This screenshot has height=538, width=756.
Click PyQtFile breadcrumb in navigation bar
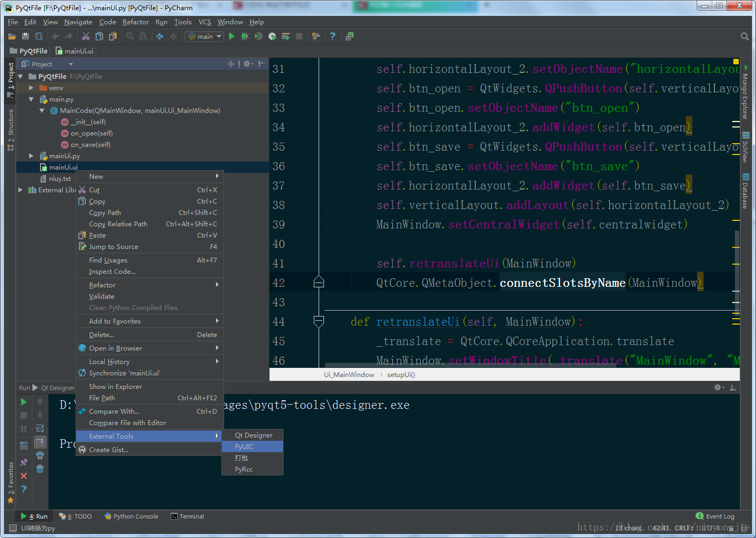pos(29,51)
